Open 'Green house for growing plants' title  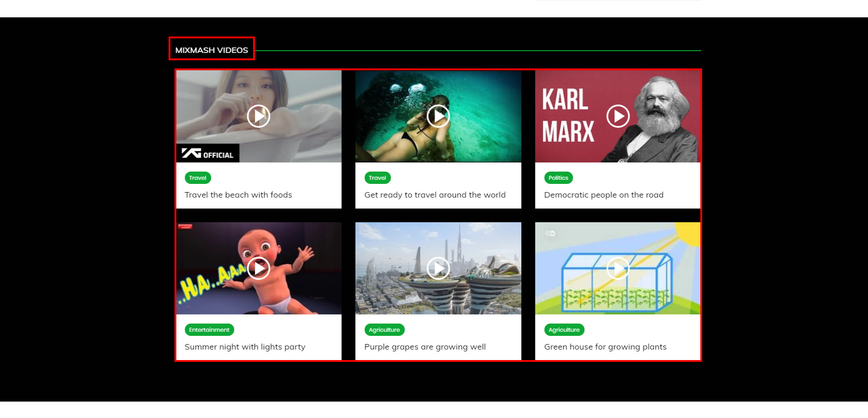[x=605, y=347]
